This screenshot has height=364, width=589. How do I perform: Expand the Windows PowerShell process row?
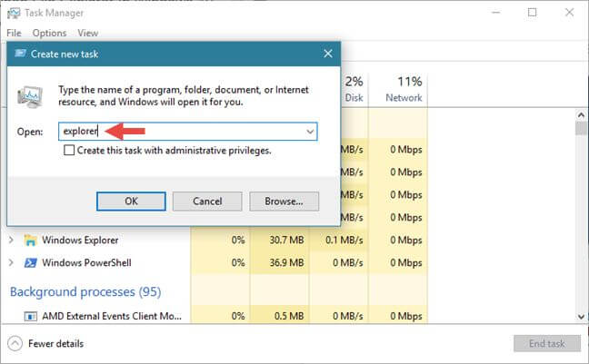[11, 262]
